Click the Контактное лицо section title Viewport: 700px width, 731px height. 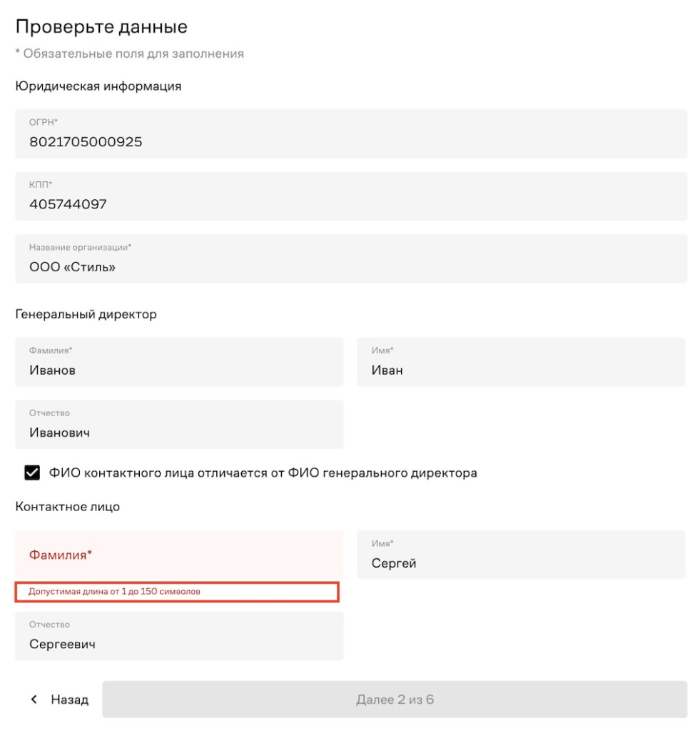point(68,507)
